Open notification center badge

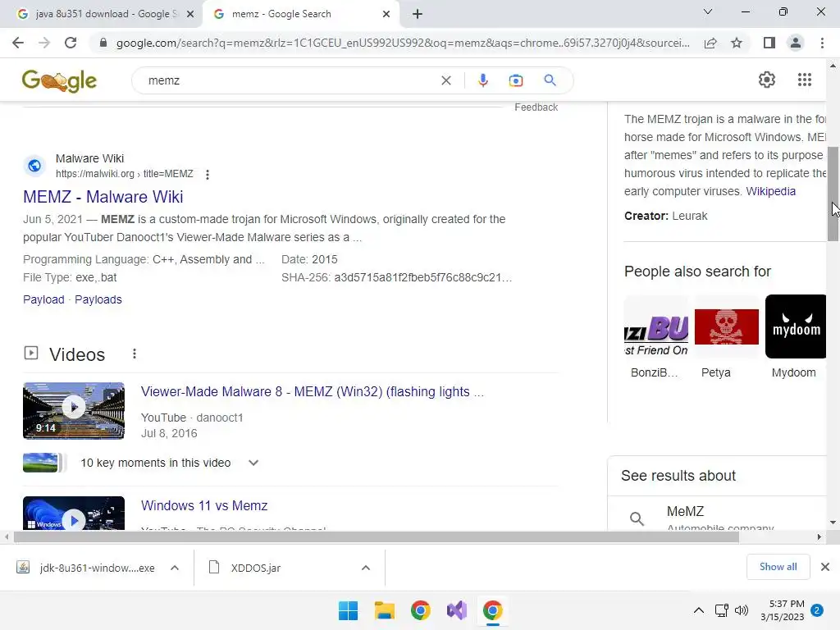click(x=817, y=610)
